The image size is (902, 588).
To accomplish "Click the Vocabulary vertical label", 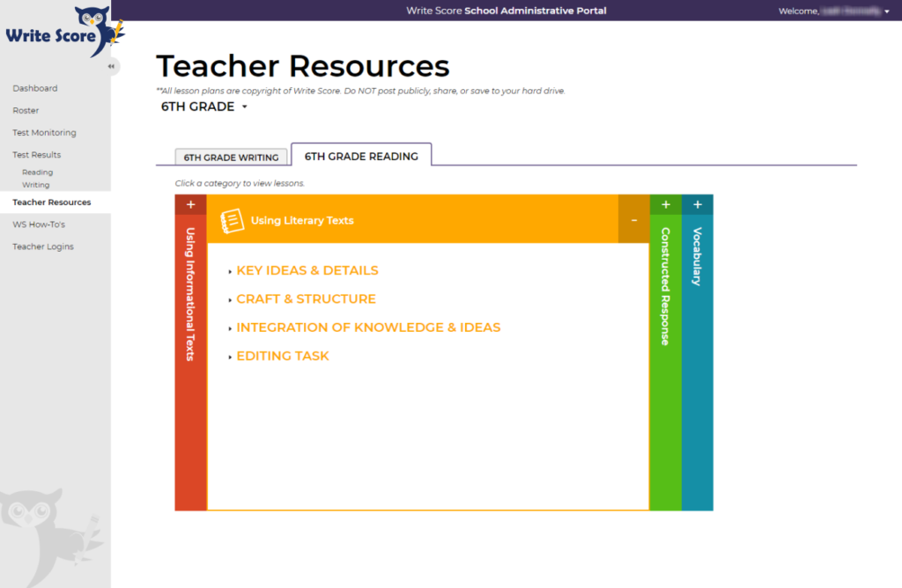I will [698, 257].
